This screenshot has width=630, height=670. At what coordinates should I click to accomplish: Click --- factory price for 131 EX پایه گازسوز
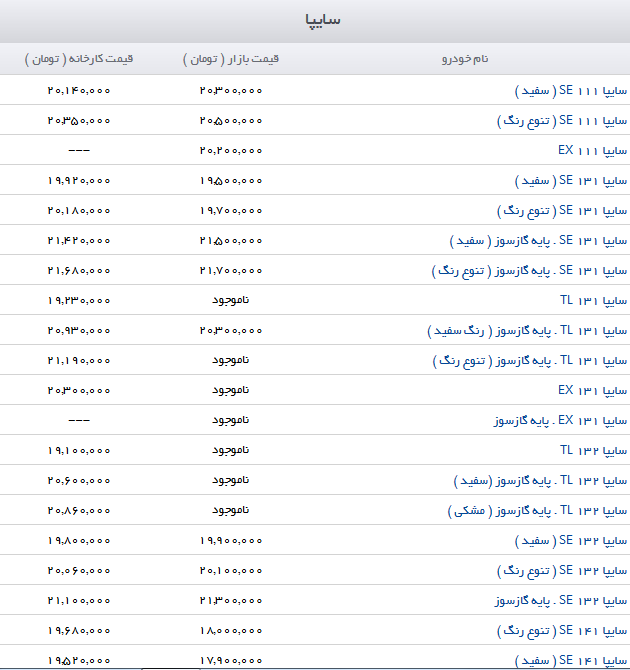[x=79, y=420]
